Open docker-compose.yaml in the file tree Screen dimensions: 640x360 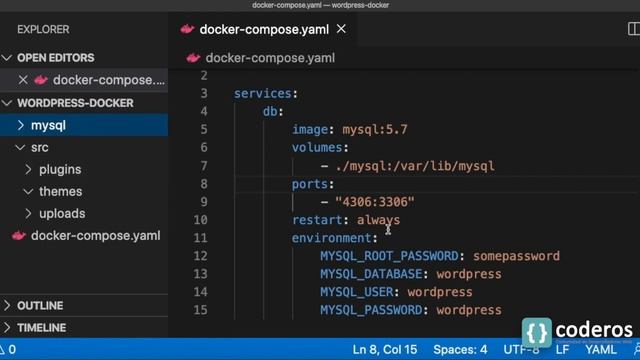click(96, 236)
